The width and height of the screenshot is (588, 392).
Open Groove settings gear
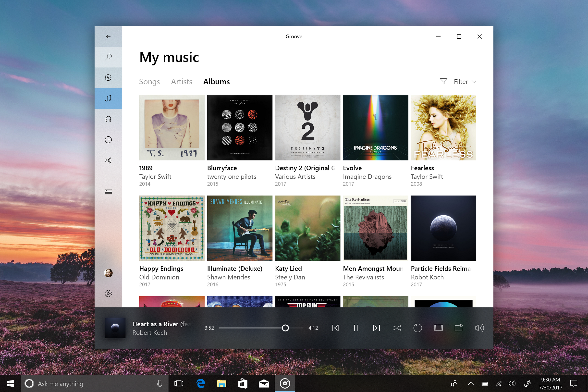pos(108,294)
